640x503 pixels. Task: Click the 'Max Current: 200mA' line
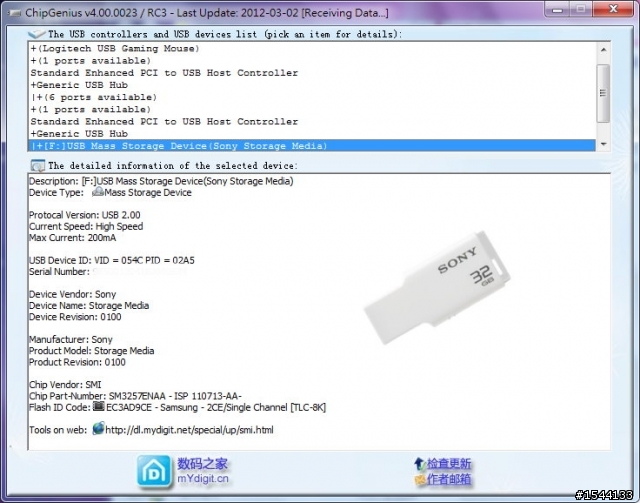(73, 238)
